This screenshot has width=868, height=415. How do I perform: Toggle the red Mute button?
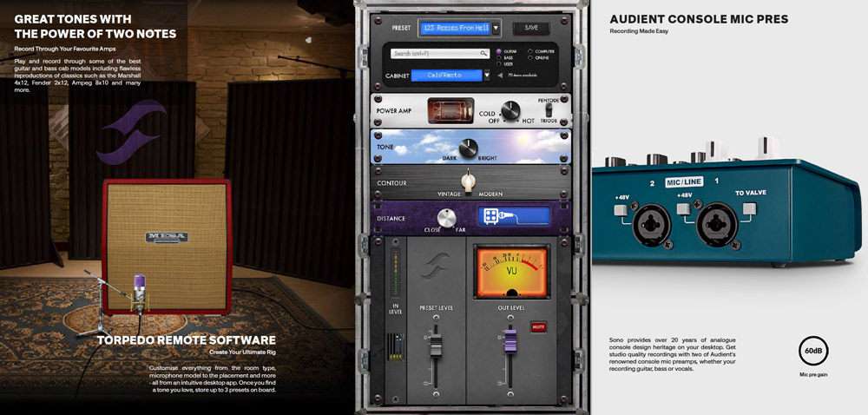coord(538,326)
